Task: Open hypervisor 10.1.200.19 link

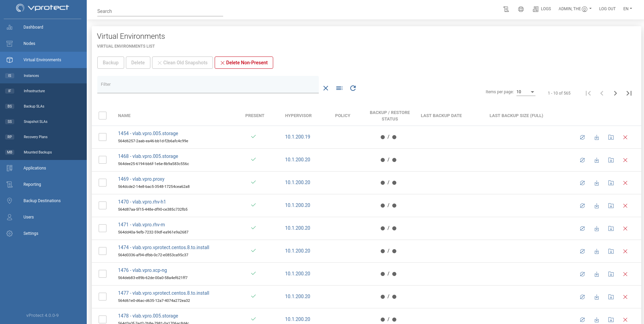Action: 297,136
